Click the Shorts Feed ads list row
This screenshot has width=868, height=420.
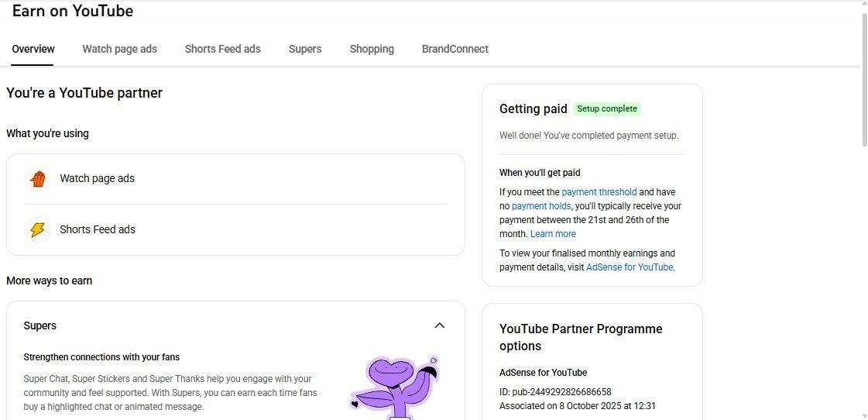235,230
